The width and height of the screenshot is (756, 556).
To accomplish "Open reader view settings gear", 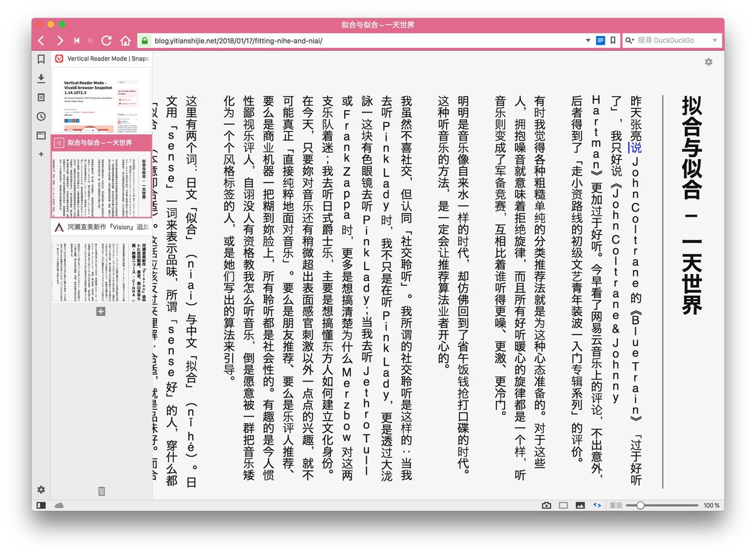I will coord(709,62).
